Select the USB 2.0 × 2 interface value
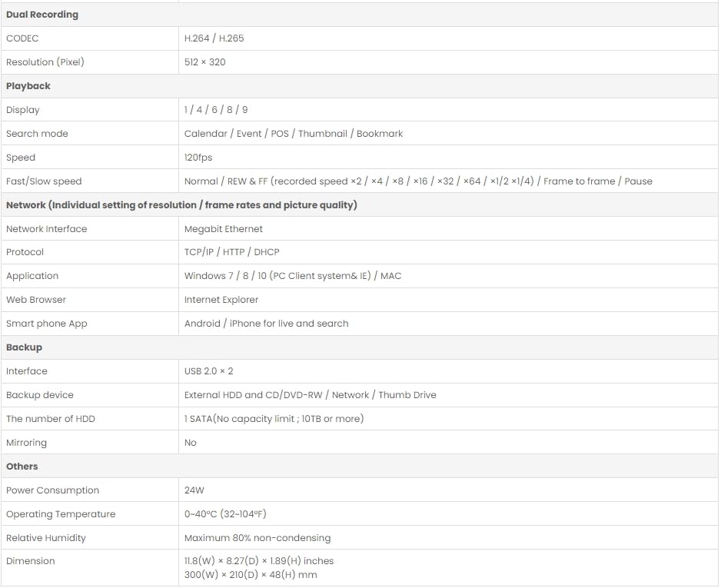Screen dimensions: 721x588 (208, 371)
